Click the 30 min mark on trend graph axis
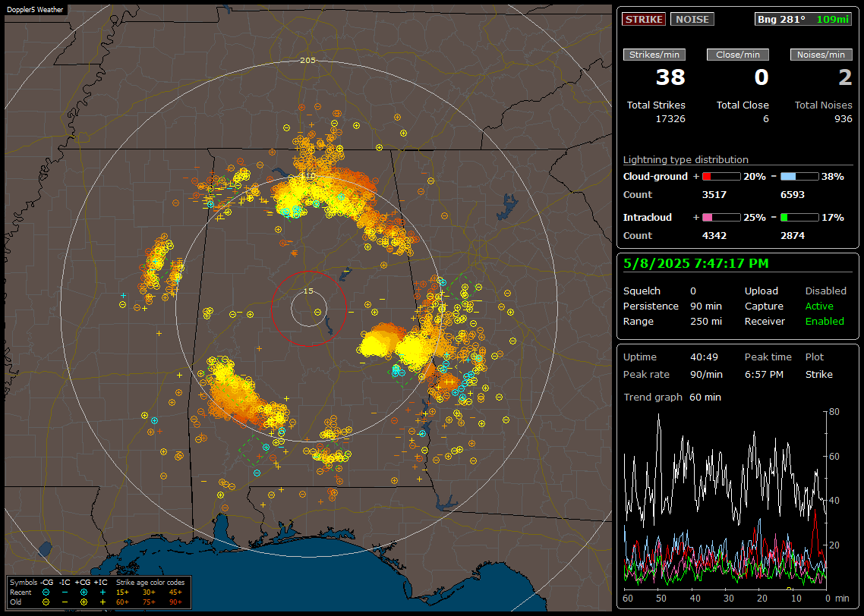This screenshot has height=616, width=864. pyautogui.click(x=728, y=599)
